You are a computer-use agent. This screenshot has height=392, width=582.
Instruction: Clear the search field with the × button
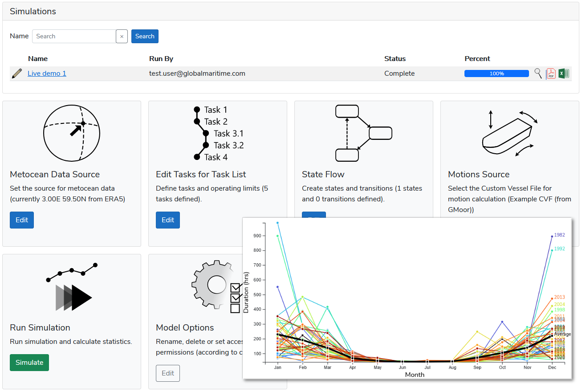tap(122, 37)
